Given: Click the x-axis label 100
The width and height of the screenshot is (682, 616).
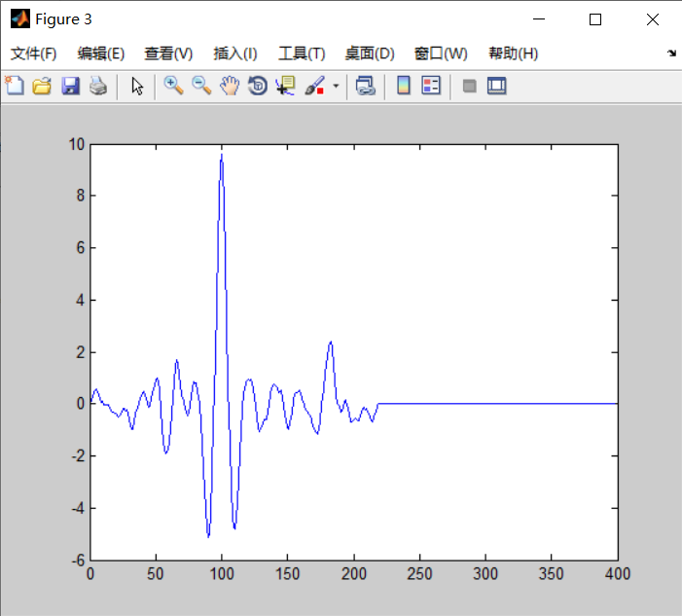Looking at the screenshot, I should point(222,574).
